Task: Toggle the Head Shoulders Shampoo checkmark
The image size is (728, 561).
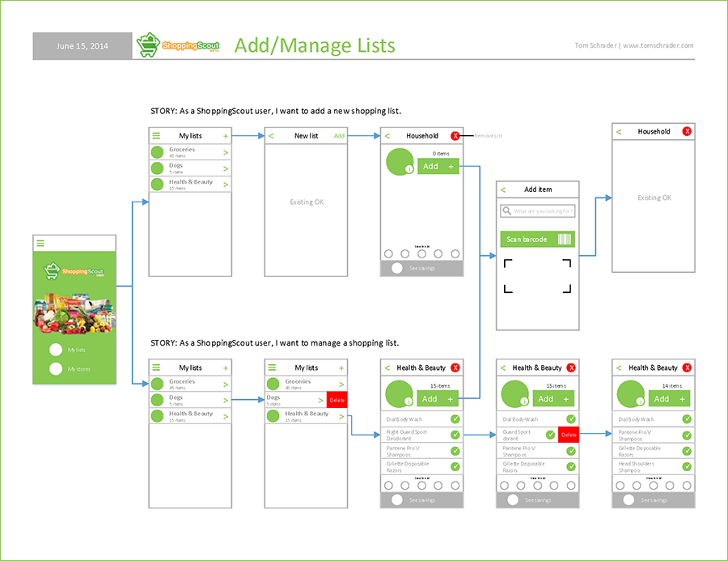Action: 687,467
